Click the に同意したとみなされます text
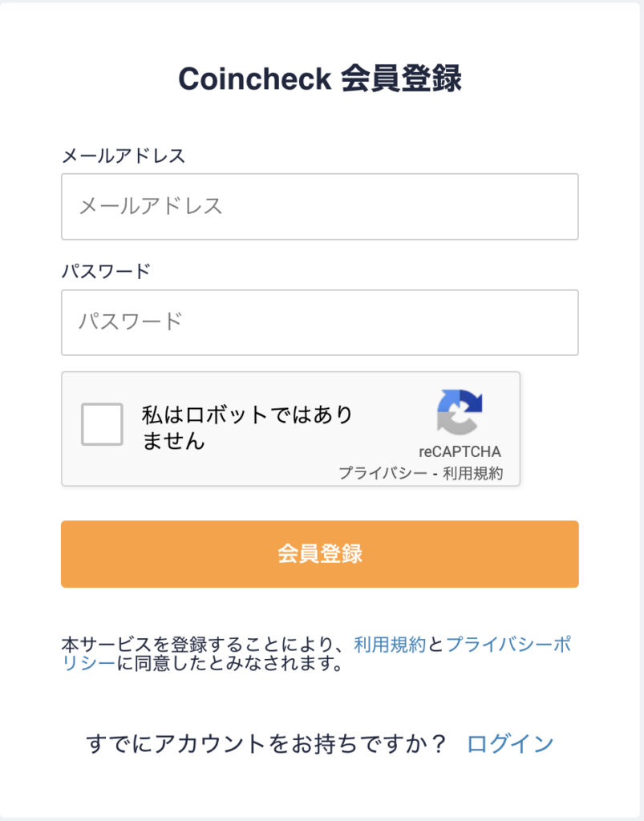Image resolution: width=644 pixels, height=821 pixels. click(229, 663)
